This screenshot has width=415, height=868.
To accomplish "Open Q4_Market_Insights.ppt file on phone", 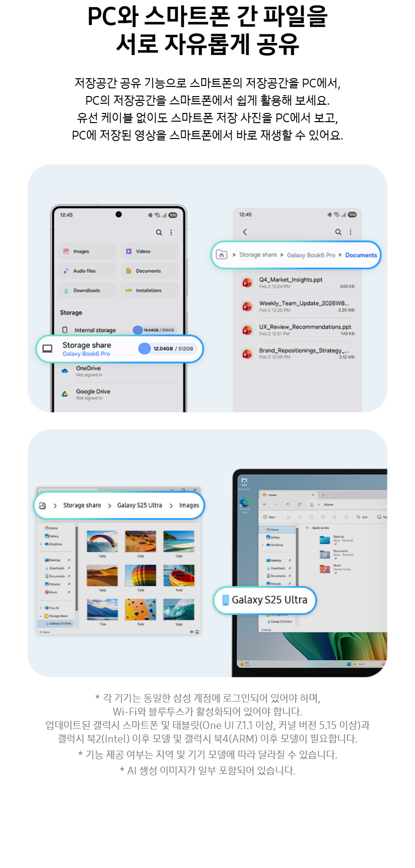I will [298, 282].
